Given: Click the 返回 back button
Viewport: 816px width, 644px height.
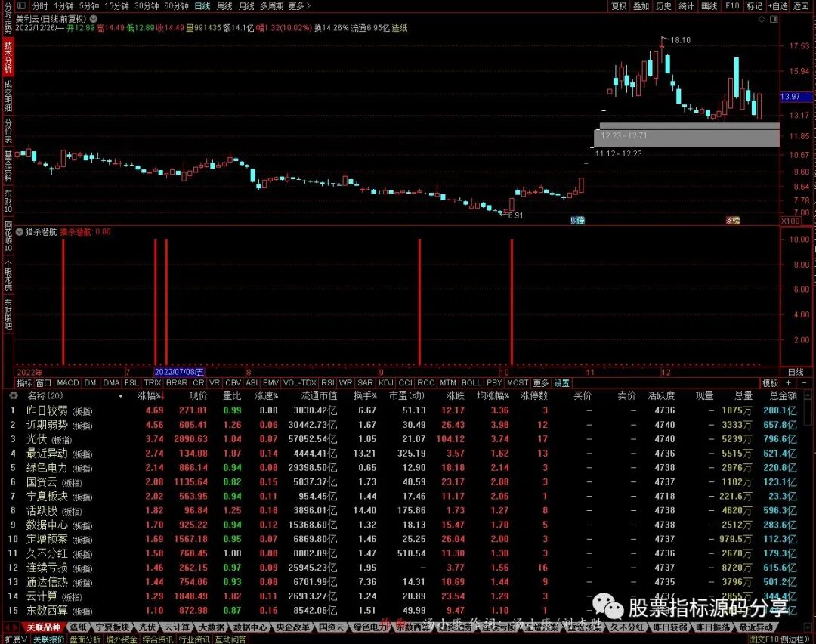Looking at the screenshot, I should 801,6.
